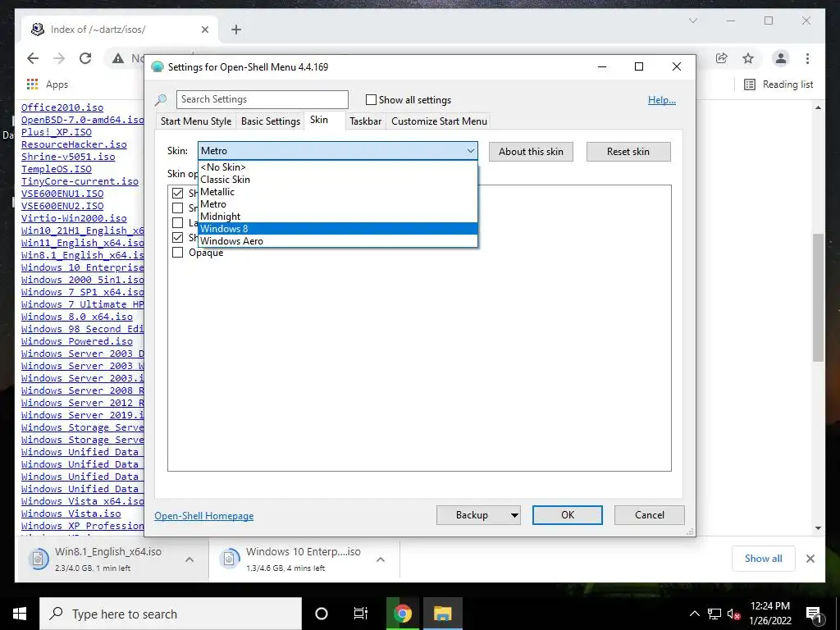Toggle Show all settings checkbox
Screen dimensions: 840x630
(x=371, y=99)
